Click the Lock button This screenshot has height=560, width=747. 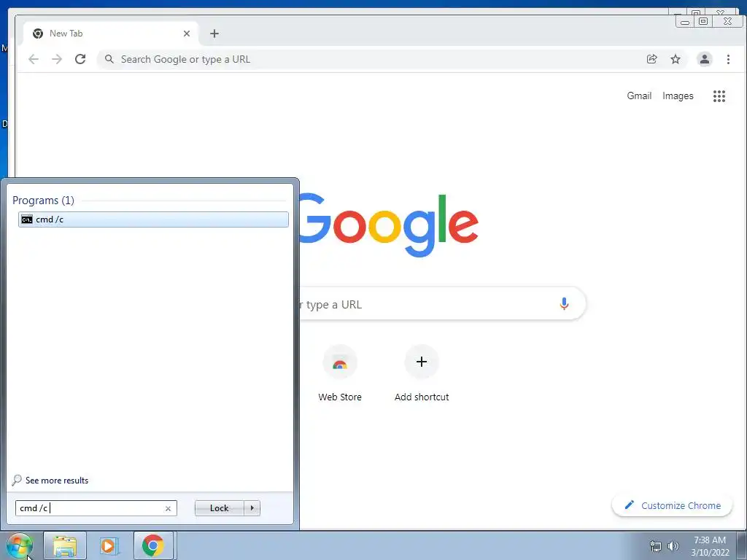(x=219, y=508)
